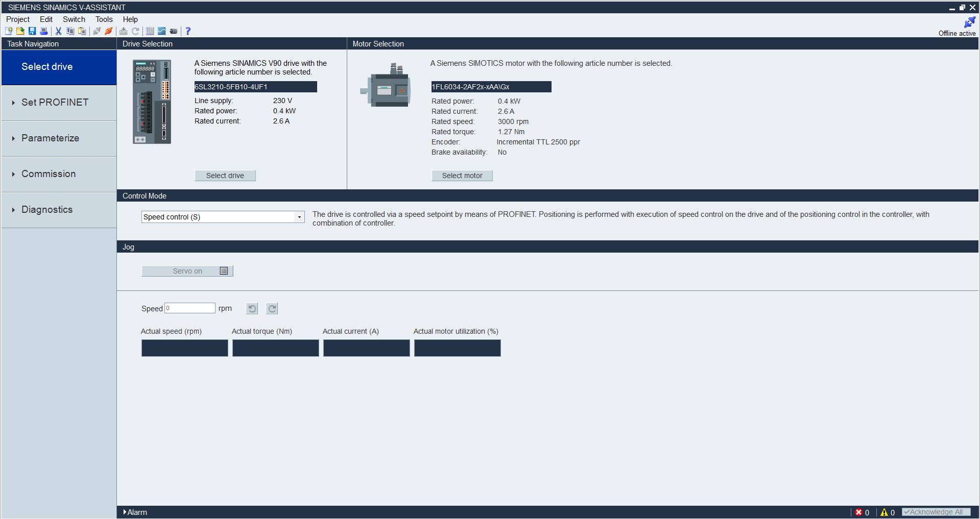The image size is (980, 519).
Task: Expand the Commission navigation item
Action: point(59,174)
